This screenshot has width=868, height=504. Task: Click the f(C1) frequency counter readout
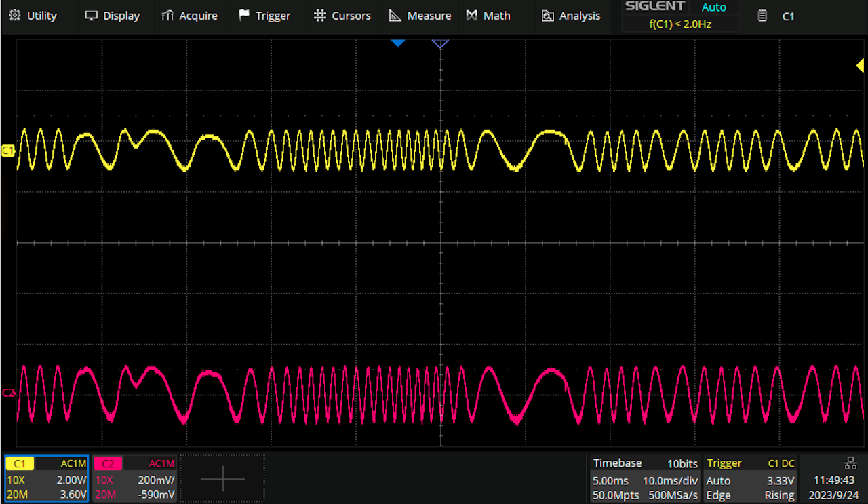tap(680, 24)
